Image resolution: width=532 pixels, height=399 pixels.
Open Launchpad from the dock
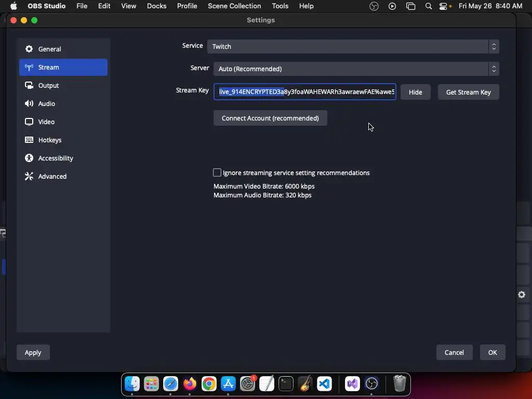[151, 384]
